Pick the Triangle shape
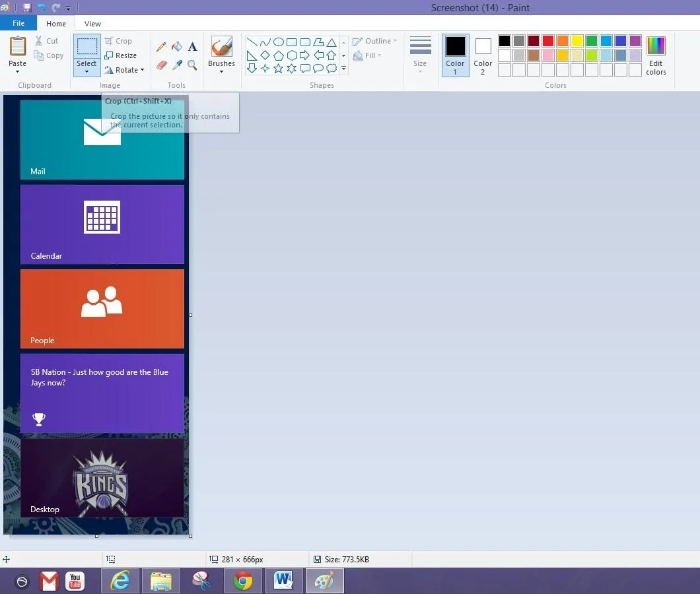Viewport: 700px width, 594px height. pos(332,42)
